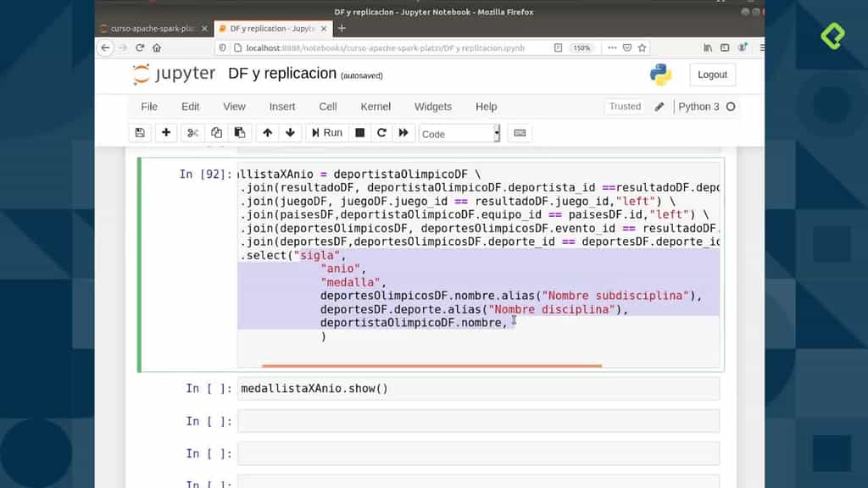Close the DF y replicacion browser tab

324,28
